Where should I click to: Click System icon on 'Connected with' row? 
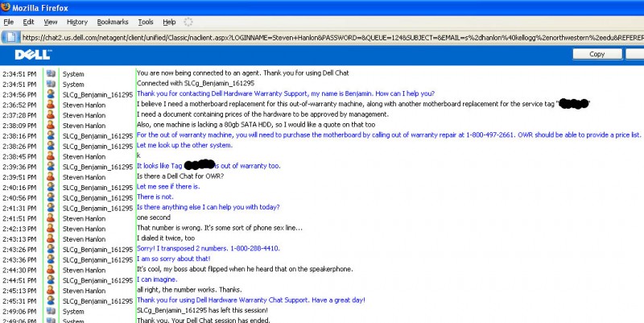tap(51, 84)
